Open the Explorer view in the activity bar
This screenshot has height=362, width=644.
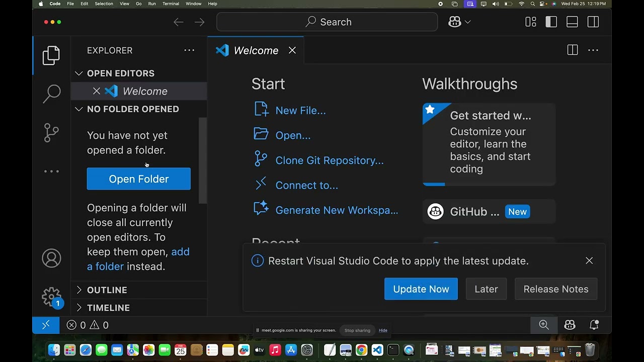[x=51, y=55]
